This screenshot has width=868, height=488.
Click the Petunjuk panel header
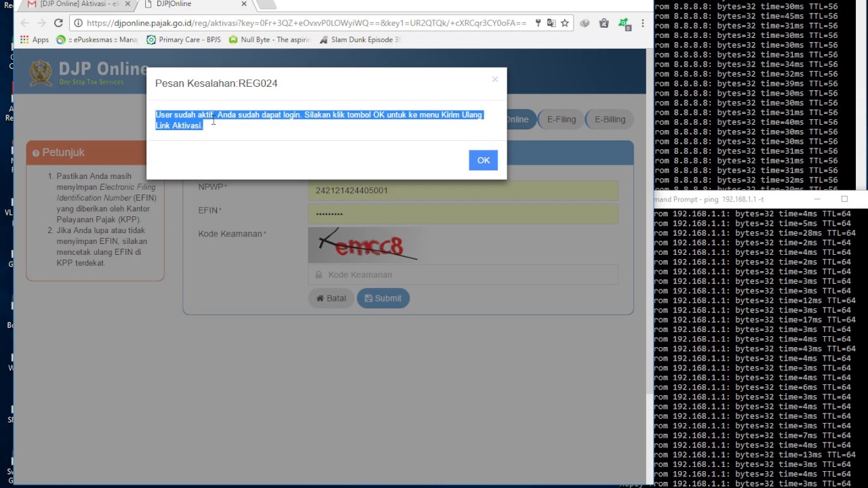pos(95,152)
